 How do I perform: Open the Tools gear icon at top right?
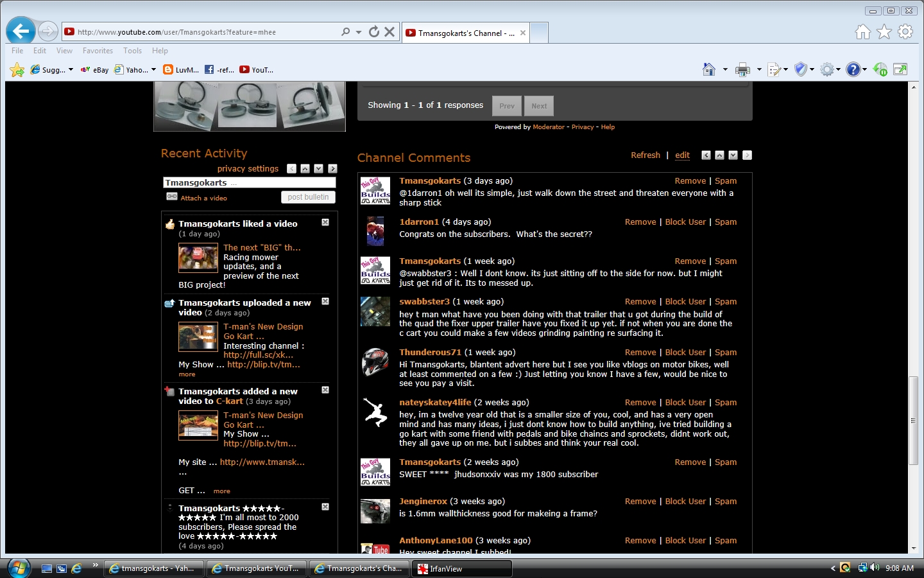(x=905, y=31)
